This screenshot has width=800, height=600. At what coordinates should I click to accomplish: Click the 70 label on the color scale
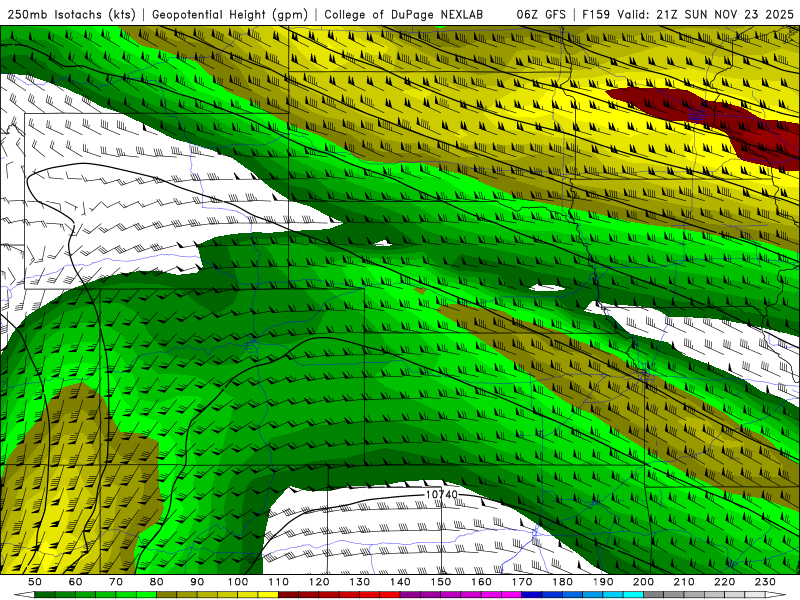click(116, 582)
